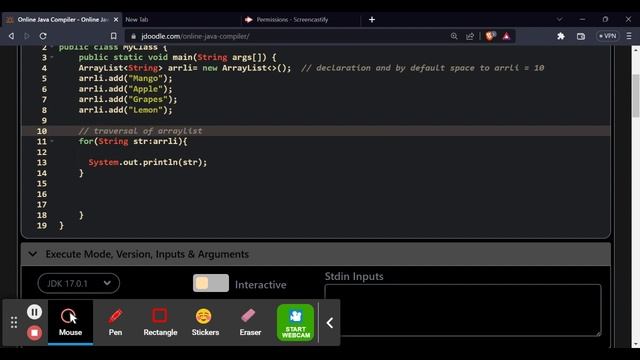Open the tab search dropdown arrow
640x360 pixels.
559,19
